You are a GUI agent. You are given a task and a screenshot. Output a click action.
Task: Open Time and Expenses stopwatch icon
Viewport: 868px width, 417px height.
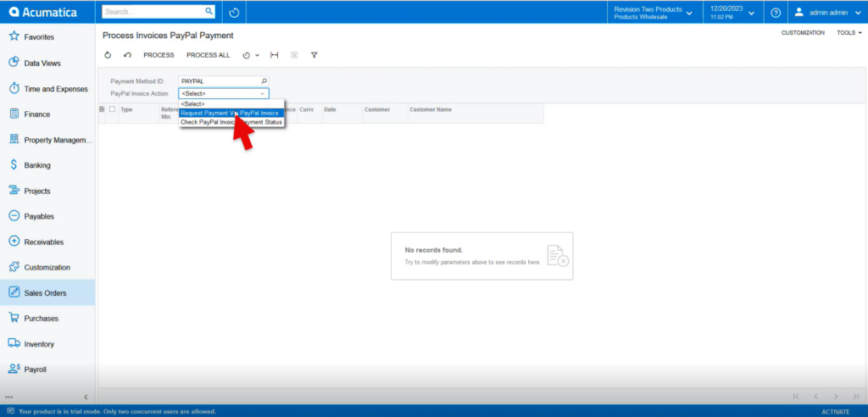pos(14,89)
